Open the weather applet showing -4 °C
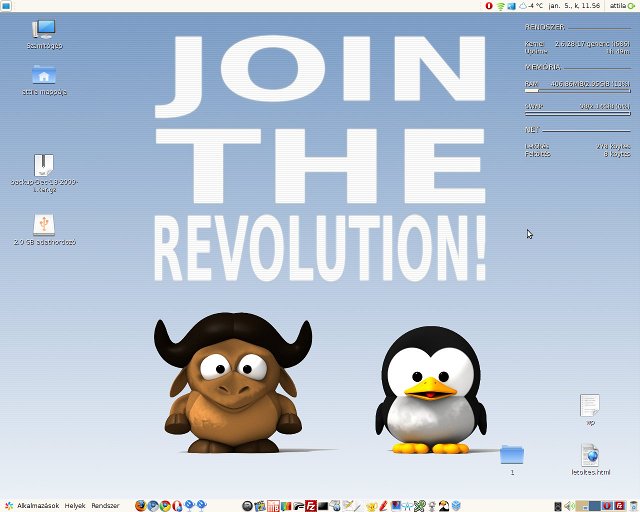Screen dimensions: 640x512 click(x=531, y=6)
